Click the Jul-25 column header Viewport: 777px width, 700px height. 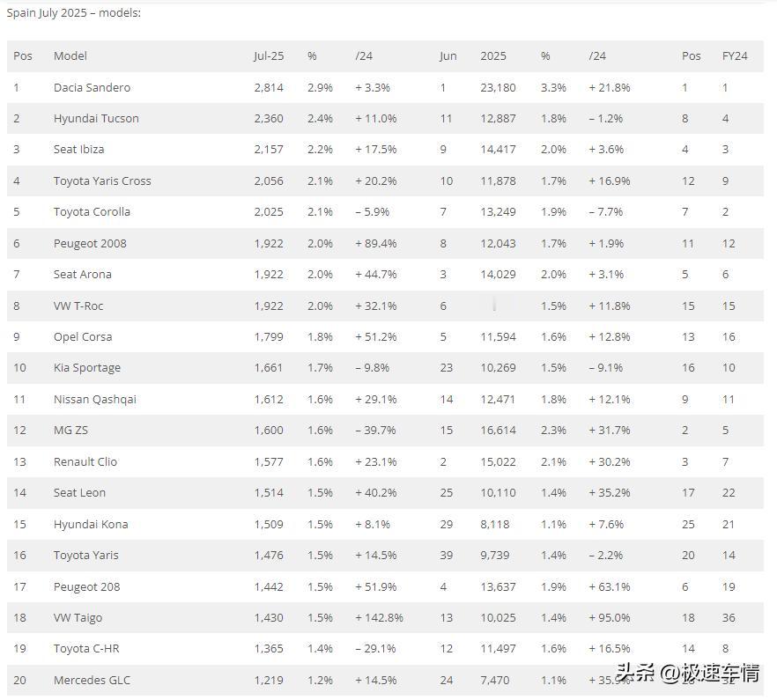tap(269, 56)
